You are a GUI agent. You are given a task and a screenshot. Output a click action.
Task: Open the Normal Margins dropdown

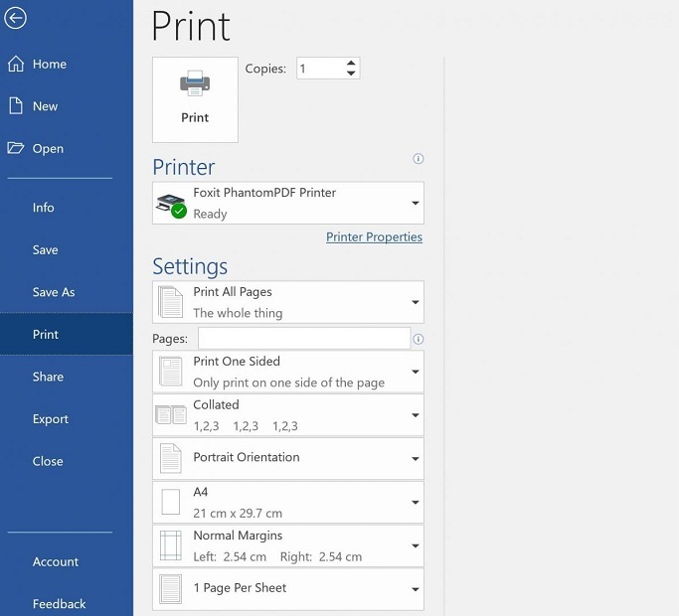click(288, 545)
